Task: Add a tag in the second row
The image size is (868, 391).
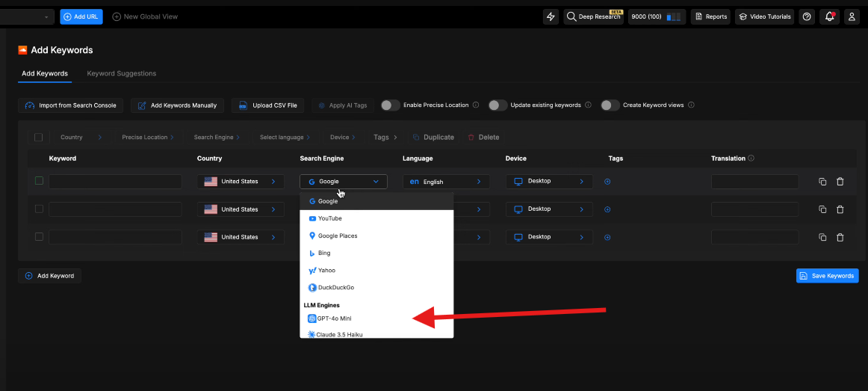Action: [x=607, y=209]
